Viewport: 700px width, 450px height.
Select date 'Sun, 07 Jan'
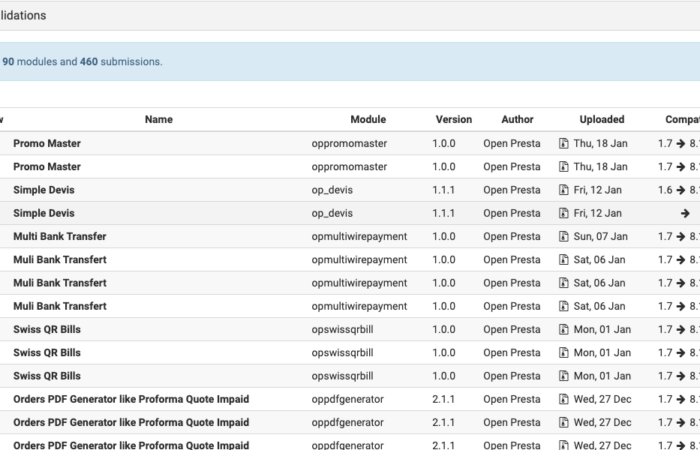[600, 236]
